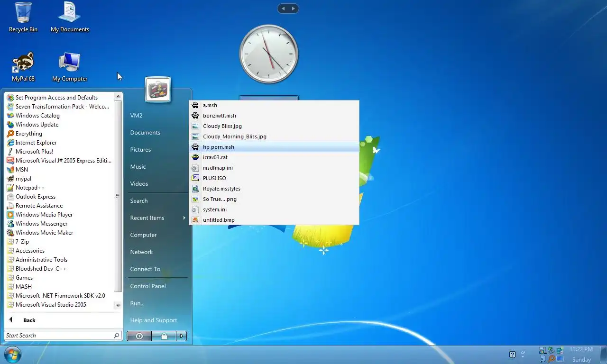Click the show desktop strip beside the clock
This screenshot has width=607, height=364.
point(603,355)
